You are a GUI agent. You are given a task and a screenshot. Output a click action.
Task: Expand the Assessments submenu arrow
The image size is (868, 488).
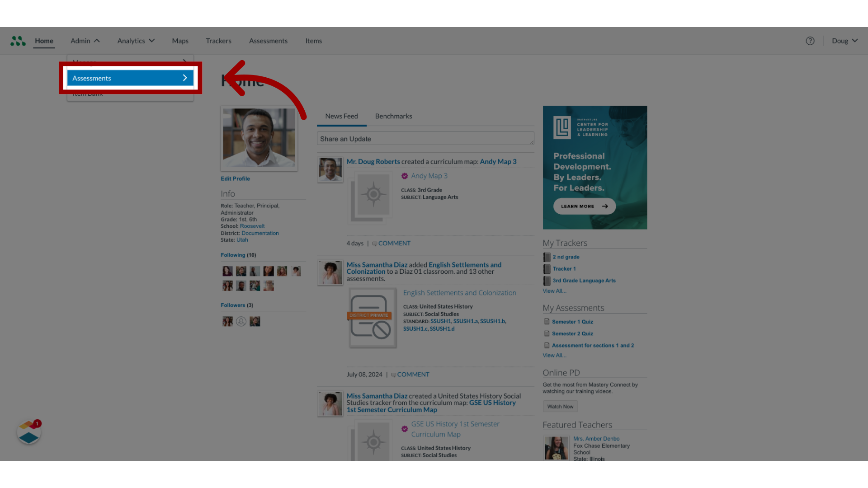185,78
